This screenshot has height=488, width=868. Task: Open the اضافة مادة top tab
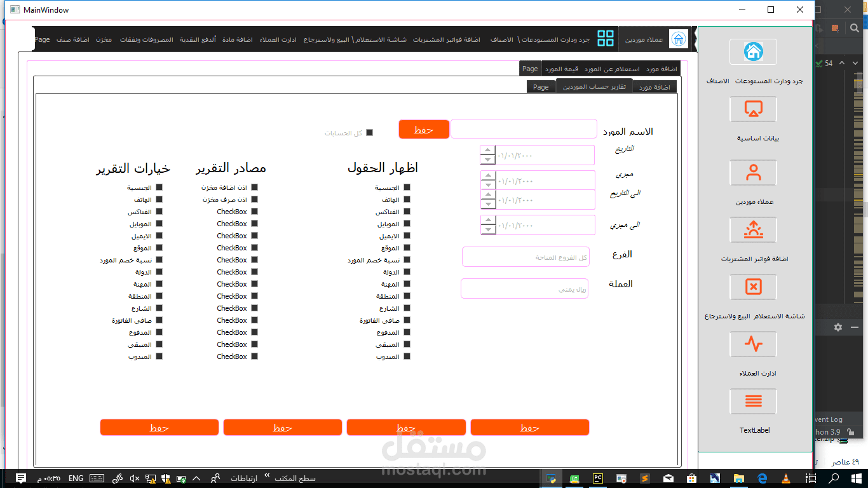click(238, 39)
